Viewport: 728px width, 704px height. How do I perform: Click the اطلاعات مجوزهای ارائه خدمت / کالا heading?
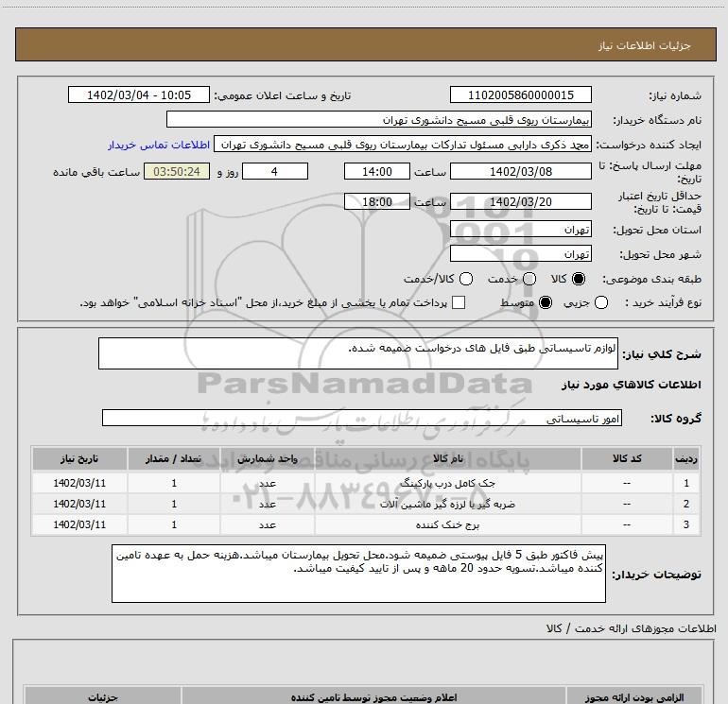[631, 628]
